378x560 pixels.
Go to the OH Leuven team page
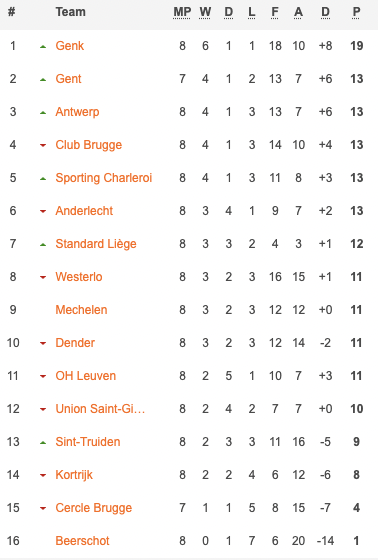point(86,376)
